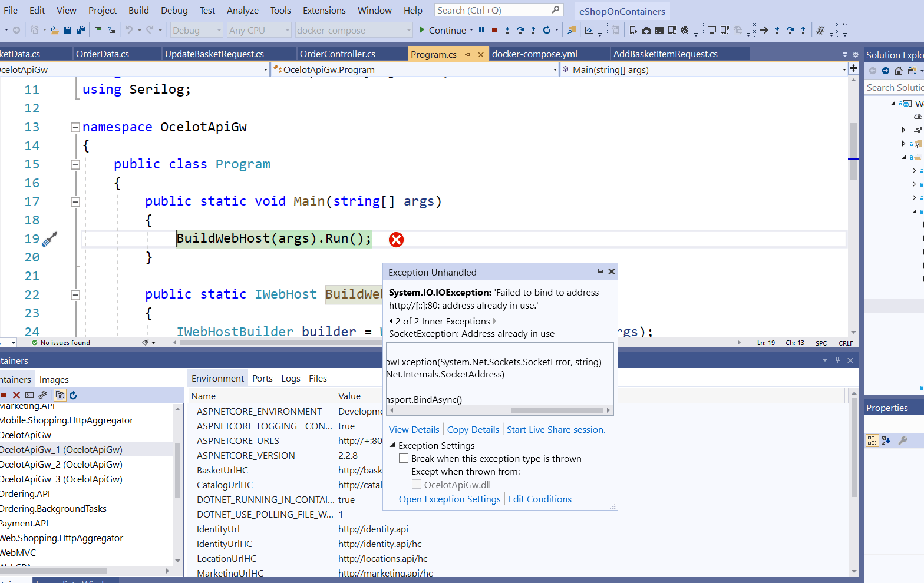Click the Edit Conditions link

[540, 499]
